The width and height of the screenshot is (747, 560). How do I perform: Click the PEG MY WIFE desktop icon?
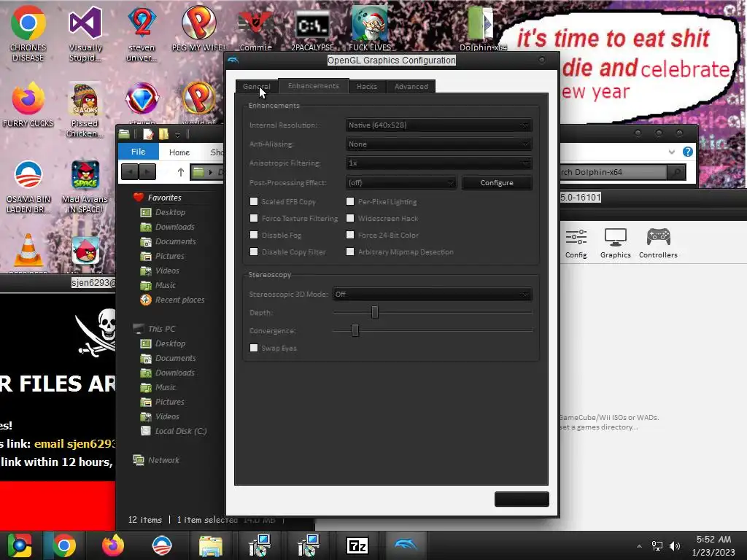[x=198, y=28]
